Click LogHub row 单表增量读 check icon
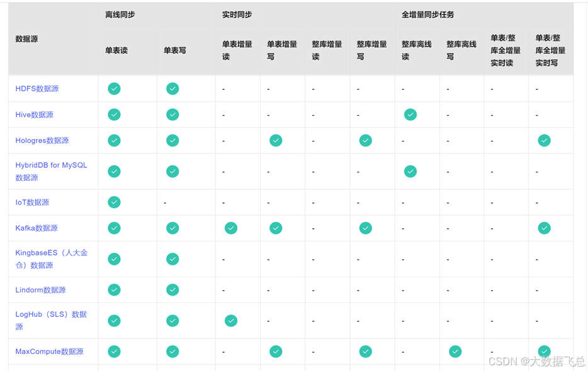 pos(231,321)
